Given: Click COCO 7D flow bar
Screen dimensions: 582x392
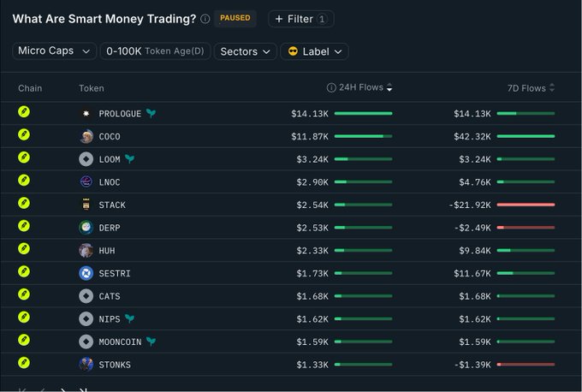Looking at the screenshot, I should [526, 136].
